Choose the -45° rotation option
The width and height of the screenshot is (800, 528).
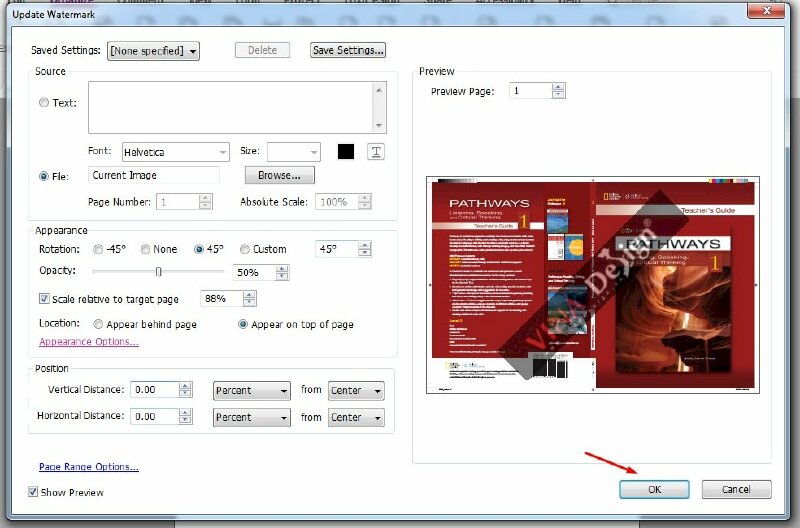(x=98, y=249)
